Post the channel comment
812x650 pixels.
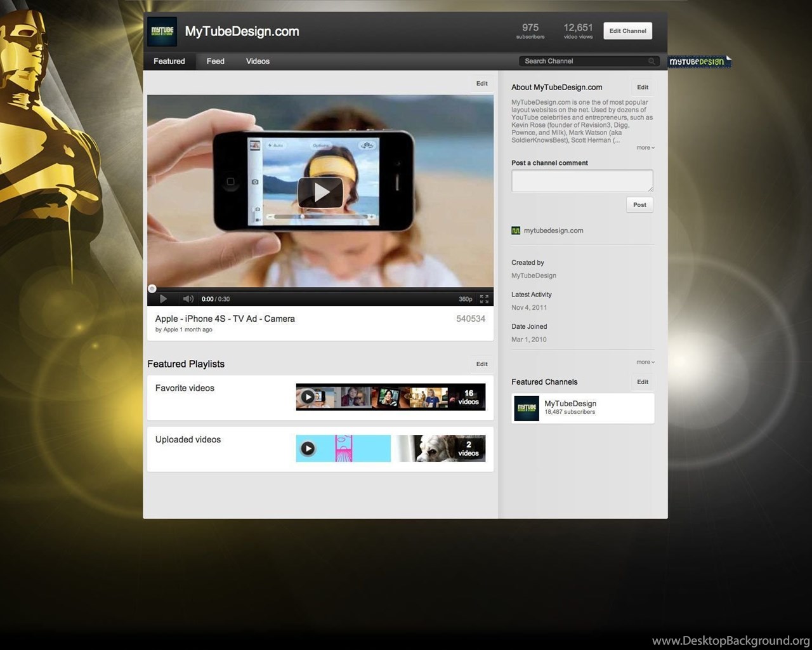click(x=639, y=204)
